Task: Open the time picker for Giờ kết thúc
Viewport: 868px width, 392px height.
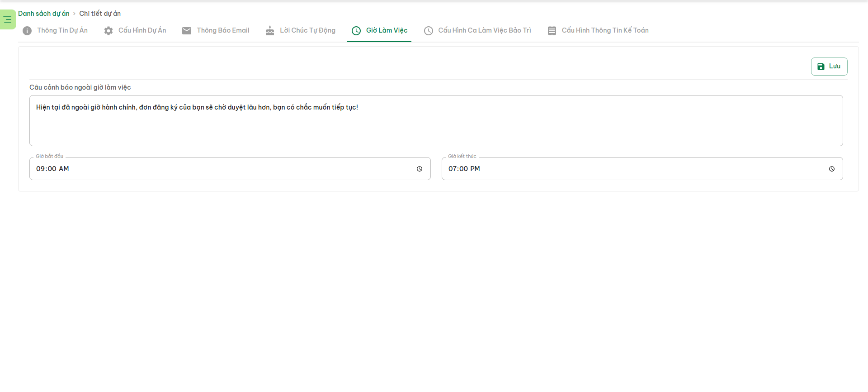Action: (832, 169)
